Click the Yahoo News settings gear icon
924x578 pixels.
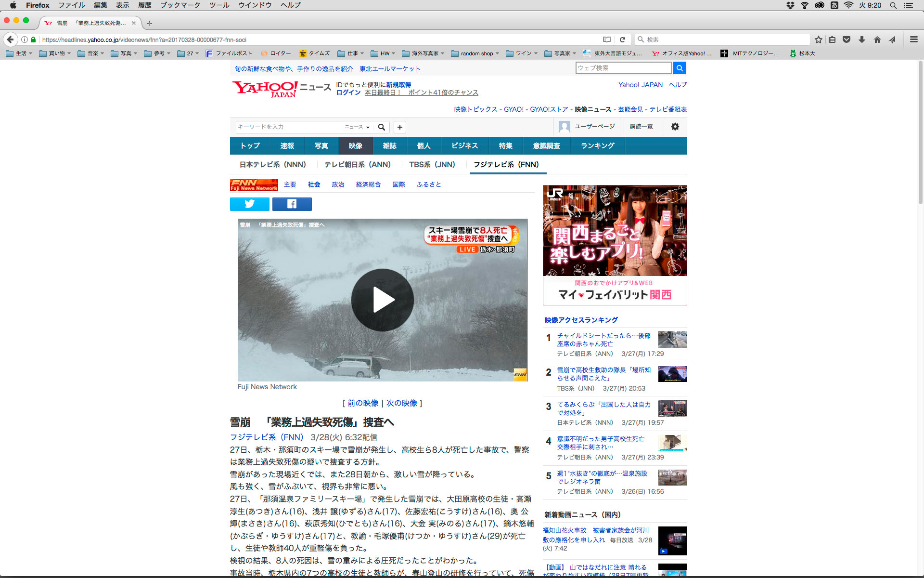(x=675, y=127)
